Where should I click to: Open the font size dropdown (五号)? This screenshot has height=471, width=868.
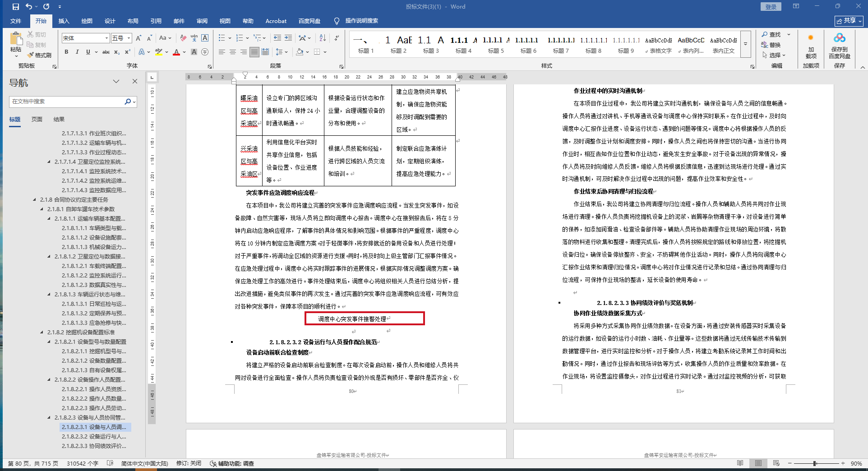pyautogui.click(x=129, y=38)
